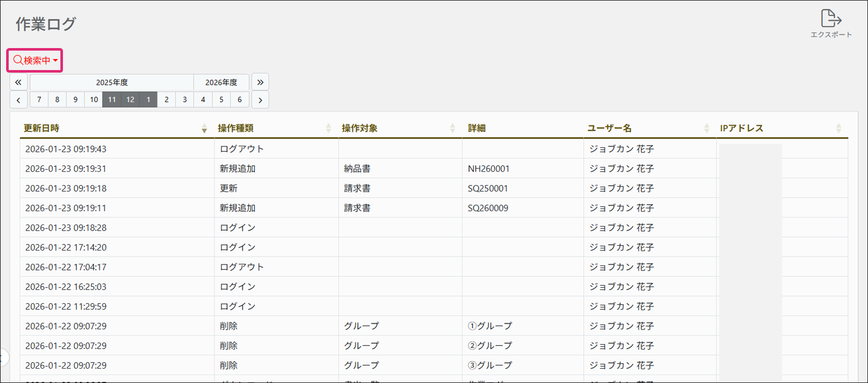Viewport: 868px width, 383px height.
Task: Choose month 7 in the month selector
Action: click(x=39, y=100)
